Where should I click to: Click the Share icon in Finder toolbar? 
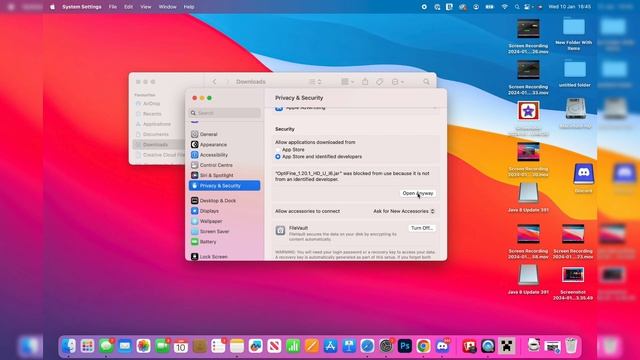tap(365, 82)
